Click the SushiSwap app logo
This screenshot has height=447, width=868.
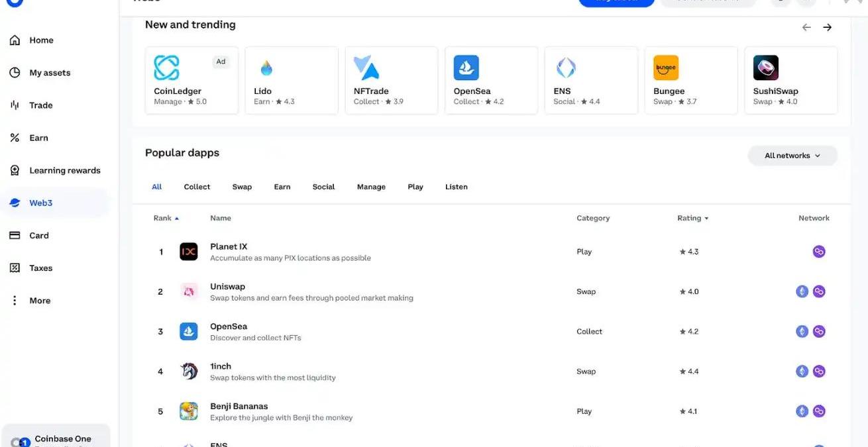(765, 68)
